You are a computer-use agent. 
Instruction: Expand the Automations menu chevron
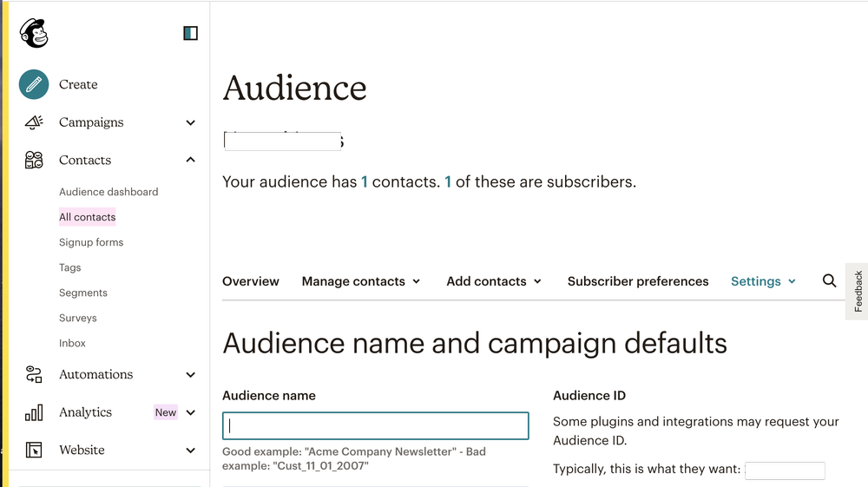[191, 374]
